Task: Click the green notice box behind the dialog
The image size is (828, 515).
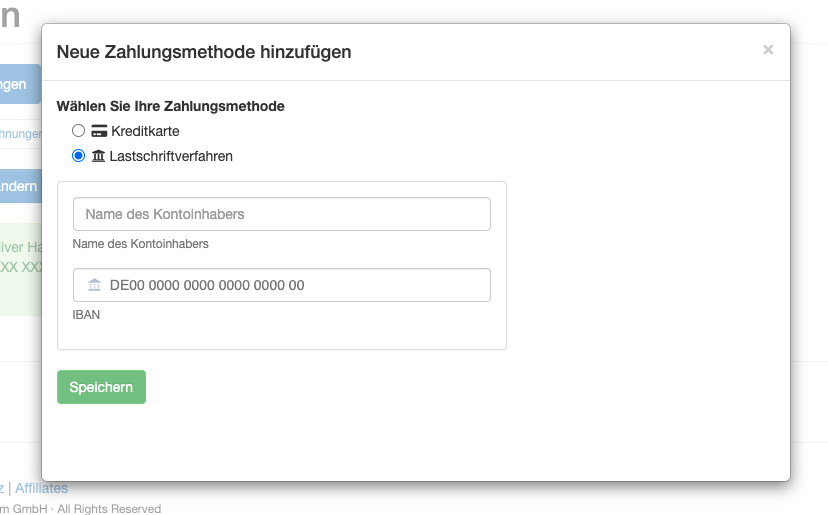Action: click(20, 268)
